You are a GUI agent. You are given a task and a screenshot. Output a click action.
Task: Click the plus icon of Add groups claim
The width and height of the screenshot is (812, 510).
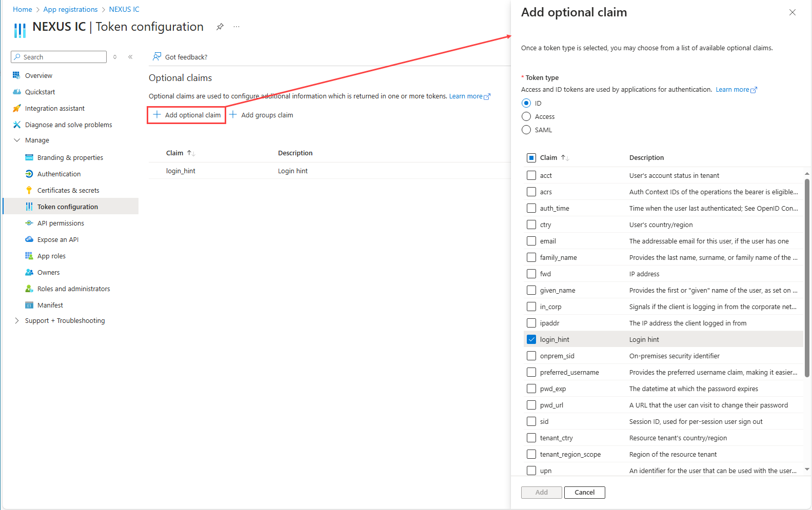tap(233, 115)
